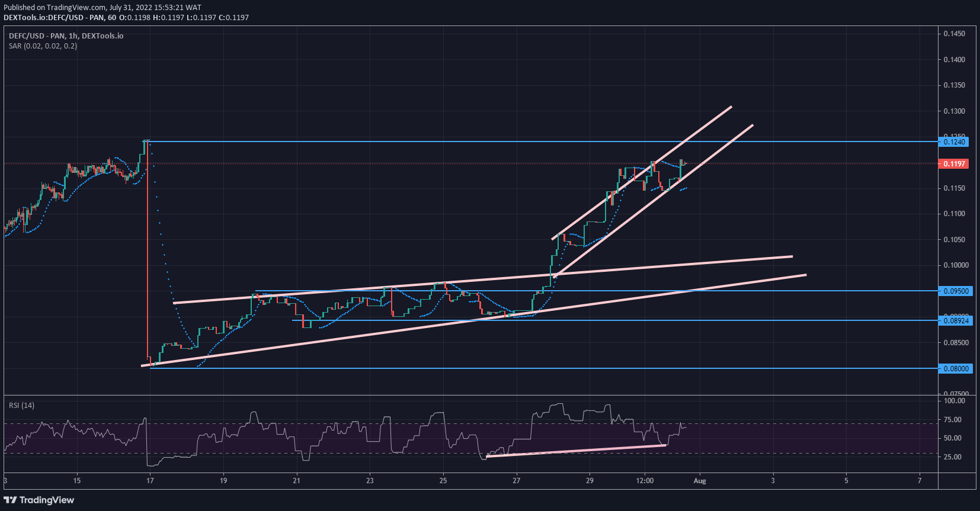Click the 12:00 time axis label
980x511 pixels.
pyautogui.click(x=645, y=481)
